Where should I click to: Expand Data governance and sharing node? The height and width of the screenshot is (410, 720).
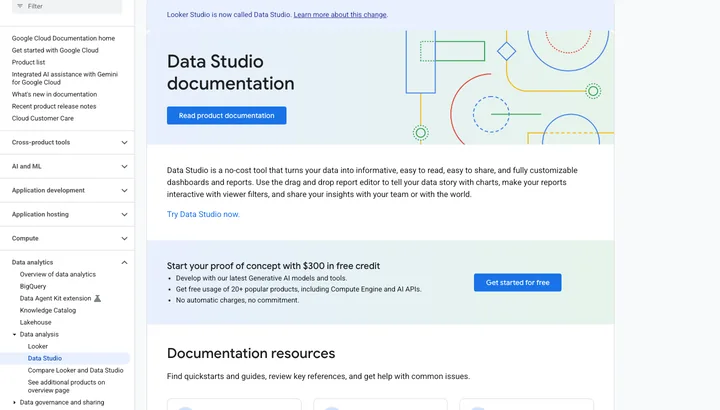14,402
